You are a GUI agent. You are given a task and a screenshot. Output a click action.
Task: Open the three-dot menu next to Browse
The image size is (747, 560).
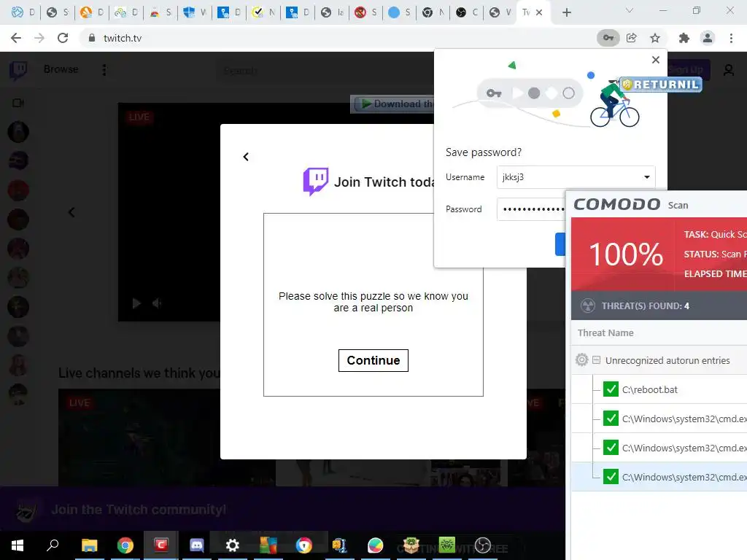click(104, 70)
